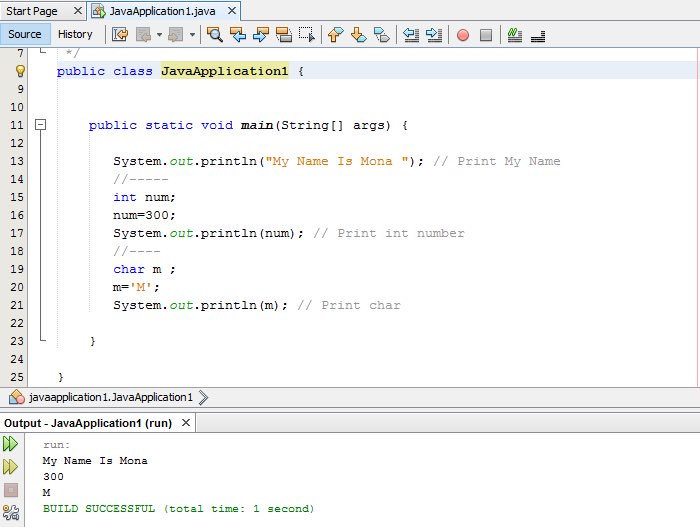
Task: Click the Last Edit location icon
Action: point(120,34)
